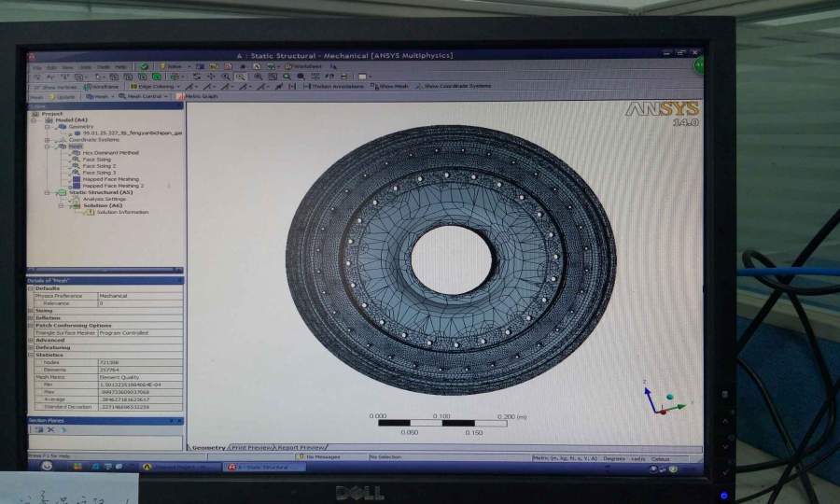Viewport: 840px width, 504px height.
Task: Select the Hex Dominant Method item
Action: pyautogui.click(x=110, y=153)
